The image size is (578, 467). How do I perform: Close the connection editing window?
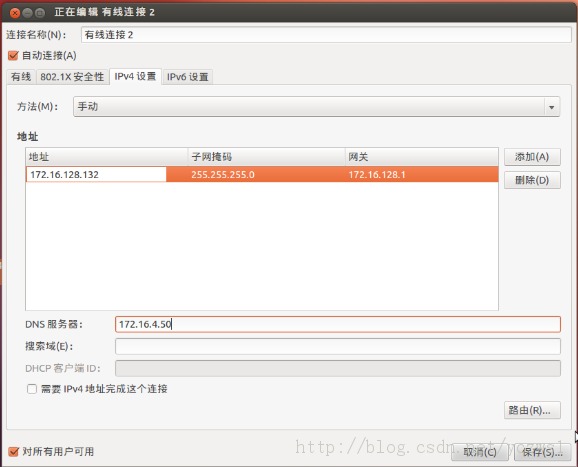coord(15,13)
